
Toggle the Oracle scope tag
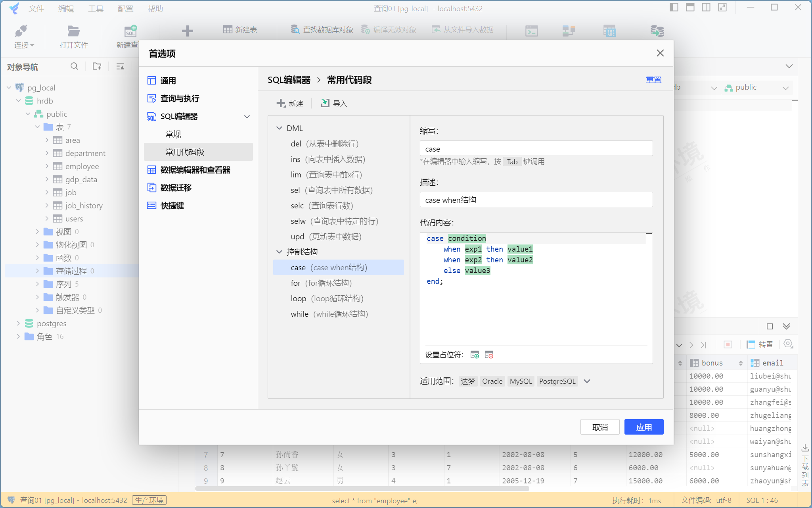click(492, 381)
